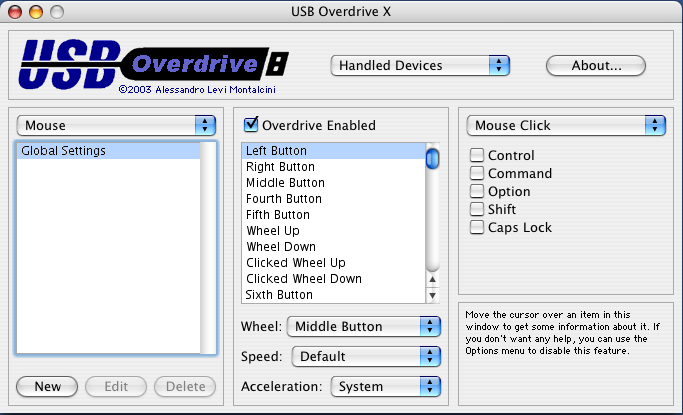
Task: Select Clicked Wheel Down entry
Action: pyautogui.click(x=333, y=279)
